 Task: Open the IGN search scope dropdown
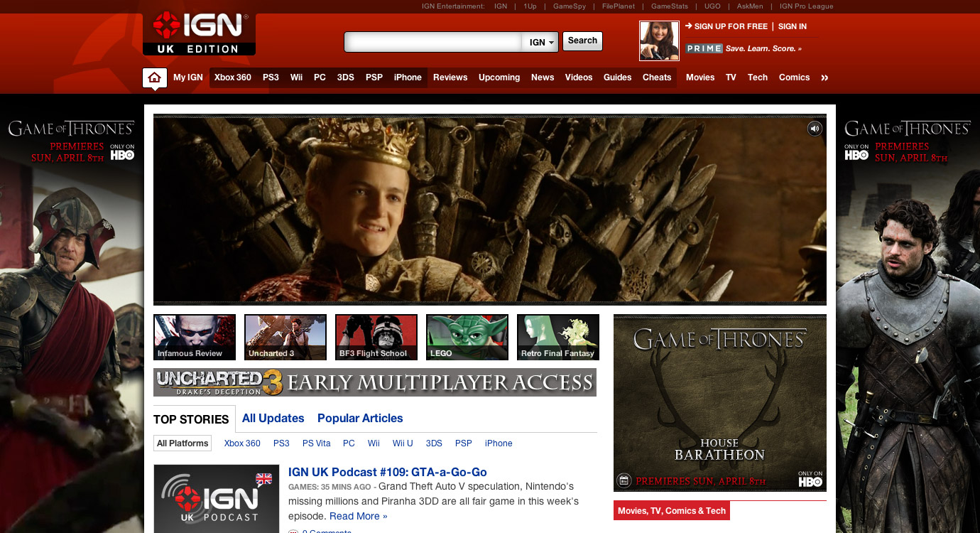click(540, 42)
